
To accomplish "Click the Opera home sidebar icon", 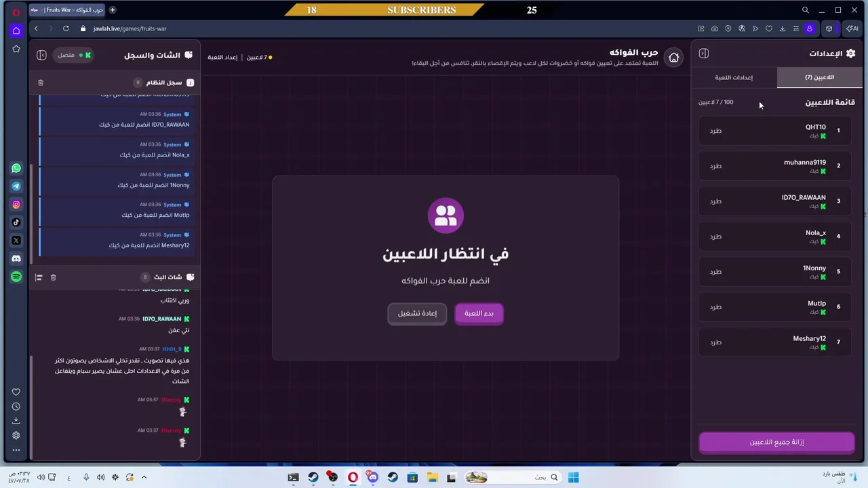I will click(x=16, y=30).
